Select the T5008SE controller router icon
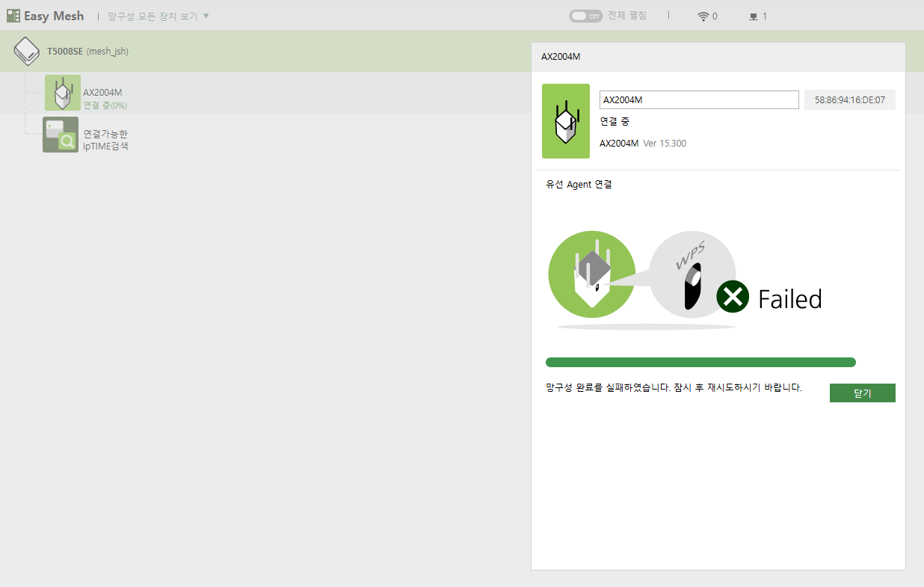The width and height of the screenshot is (924, 587). point(27,51)
